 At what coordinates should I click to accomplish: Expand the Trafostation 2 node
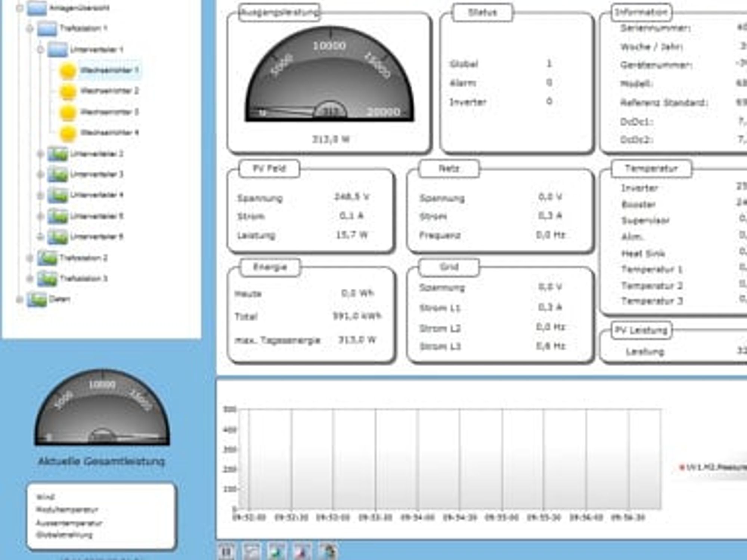(x=30, y=258)
